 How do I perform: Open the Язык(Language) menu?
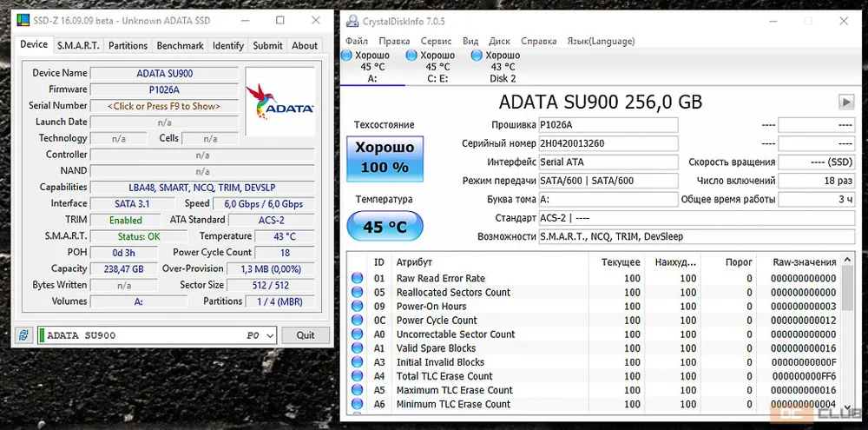coord(601,41)
